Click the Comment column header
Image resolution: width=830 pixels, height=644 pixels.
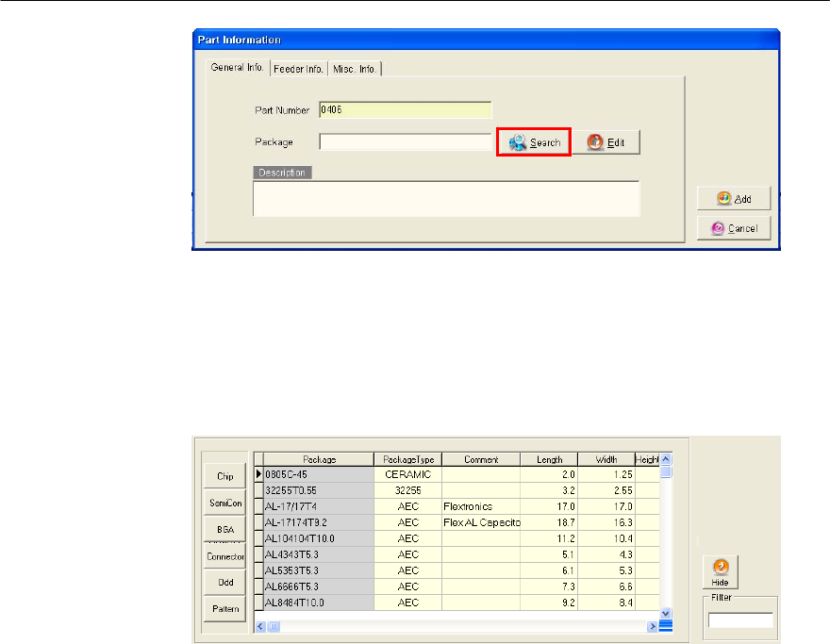click(x=481, y=459)
